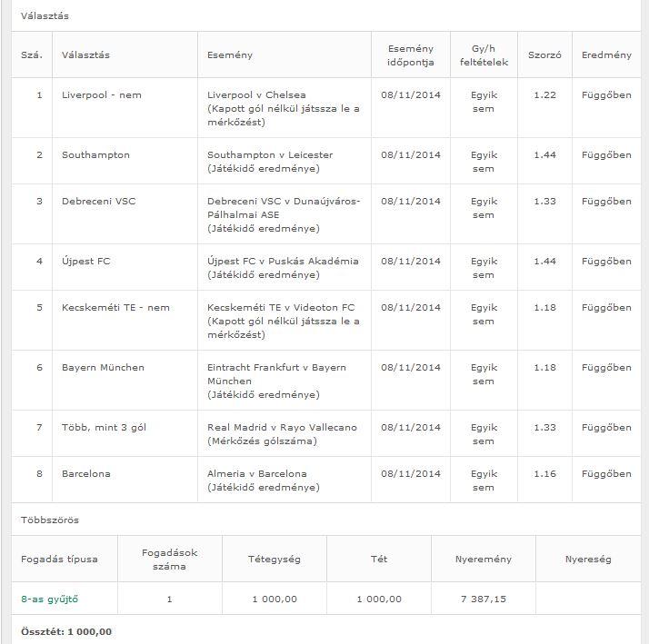The height and width of the screenshot is (644, 649).
Task: Click the 7 387,15 winnings value
Action: click(x=482, y=599)
